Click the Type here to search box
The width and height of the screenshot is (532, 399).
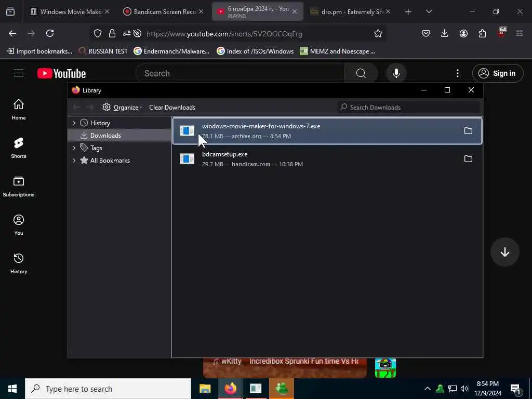coord(108,389)
